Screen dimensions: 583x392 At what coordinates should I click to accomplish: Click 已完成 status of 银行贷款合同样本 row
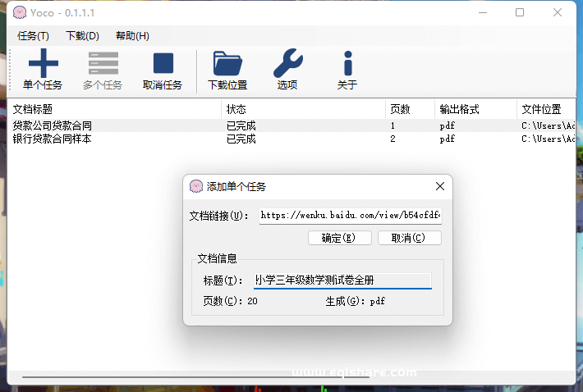click(x=241, y=139)
